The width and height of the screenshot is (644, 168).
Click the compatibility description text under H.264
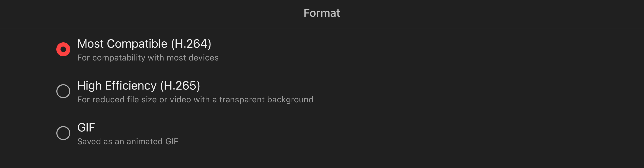click(x=148, y=58)
